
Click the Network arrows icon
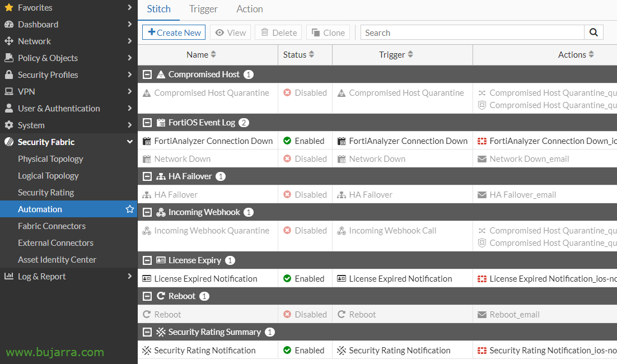click(x=9, y=41)
